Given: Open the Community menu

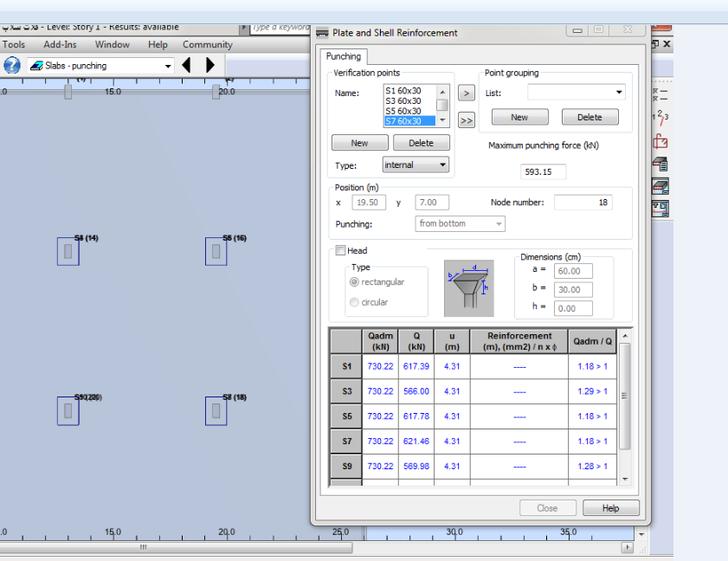Looking at the screenshot, I should (208, 44).
